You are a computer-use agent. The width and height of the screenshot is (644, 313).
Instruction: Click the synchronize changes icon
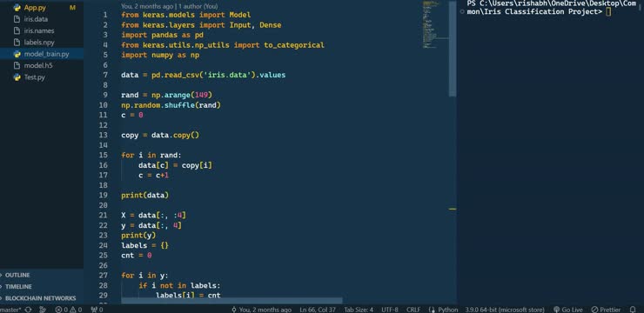tap(29, 310)
